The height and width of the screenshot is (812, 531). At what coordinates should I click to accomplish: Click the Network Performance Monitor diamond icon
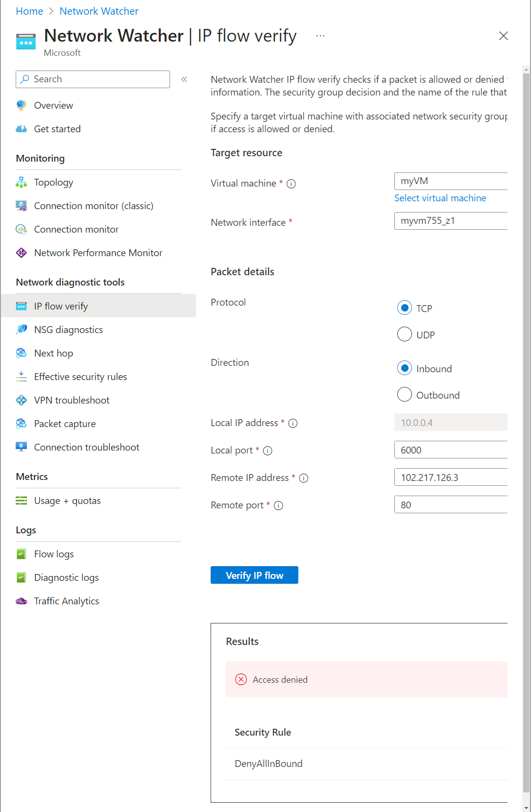21,253
